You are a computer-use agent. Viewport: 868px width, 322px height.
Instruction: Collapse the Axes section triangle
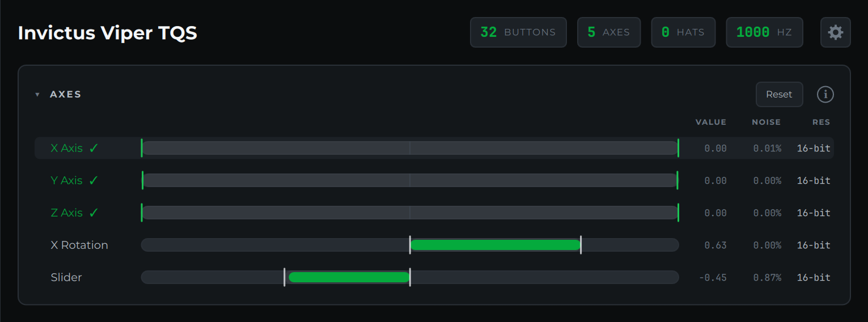click(x=37, y=95)
